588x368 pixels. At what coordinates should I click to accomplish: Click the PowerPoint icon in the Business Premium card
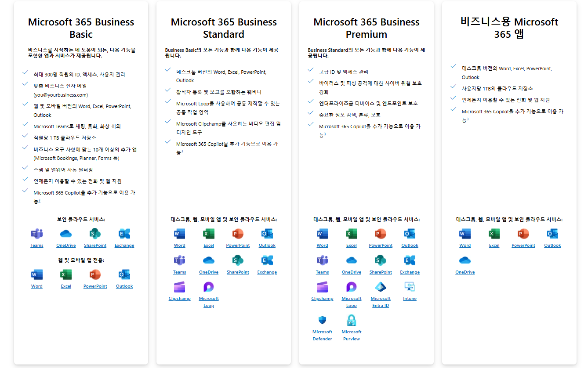pos(381,234)
